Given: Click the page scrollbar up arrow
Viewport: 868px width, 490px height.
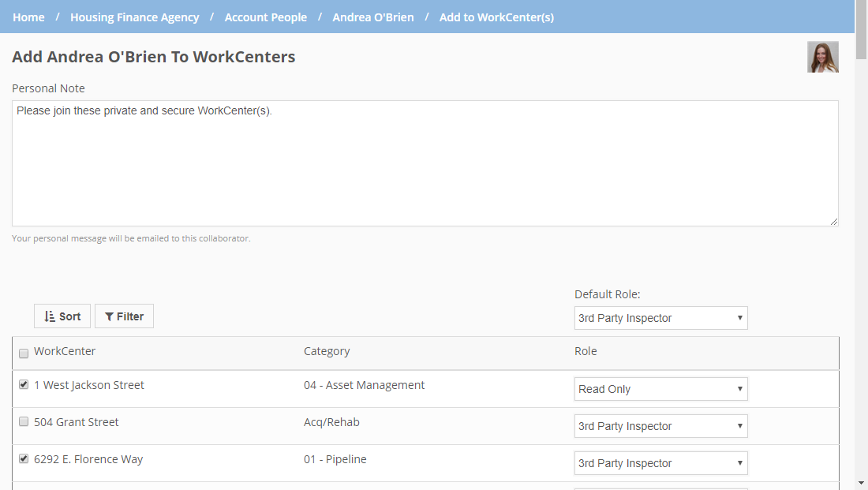Looking at the screenshot, I should point(861,6).
